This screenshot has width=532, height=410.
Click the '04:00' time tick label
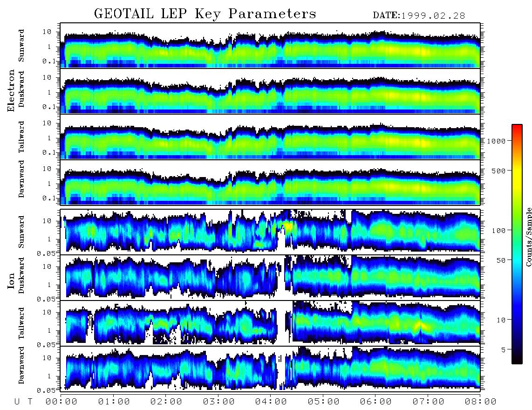pyautogui.click(x=271, y=402)
